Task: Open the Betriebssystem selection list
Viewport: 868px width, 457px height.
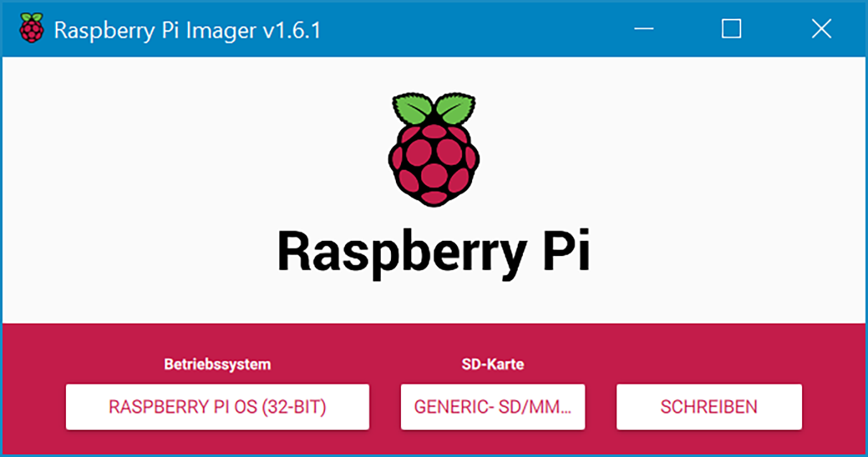Action: (x=217, y=407)
